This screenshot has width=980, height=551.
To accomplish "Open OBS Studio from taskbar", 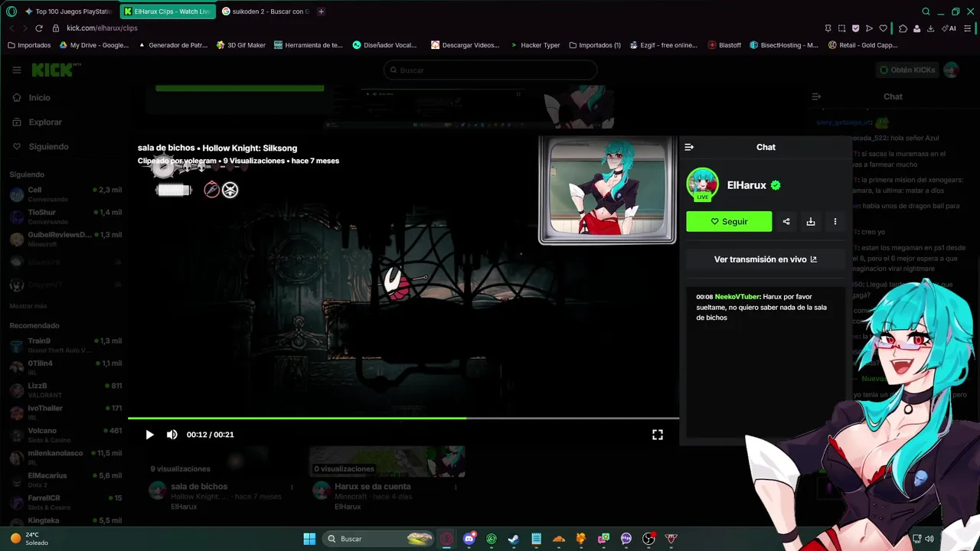I will pos(648,539).
